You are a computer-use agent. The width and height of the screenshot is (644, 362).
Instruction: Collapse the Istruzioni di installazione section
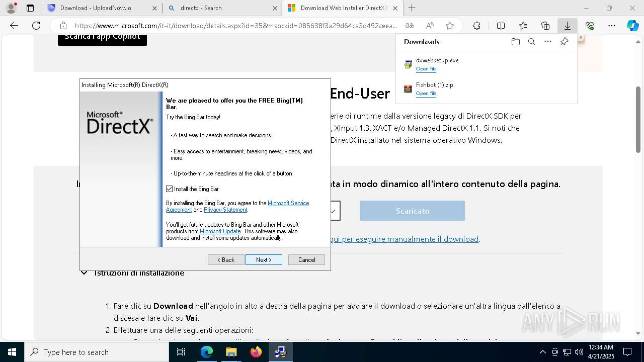point(84,273)
